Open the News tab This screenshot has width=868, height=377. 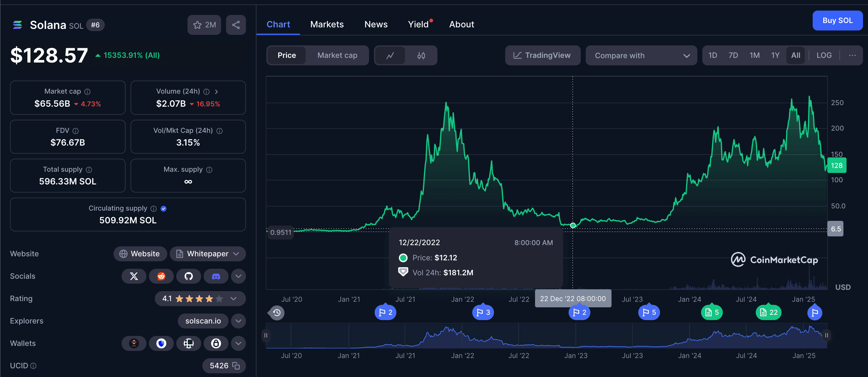coord(376,24)
